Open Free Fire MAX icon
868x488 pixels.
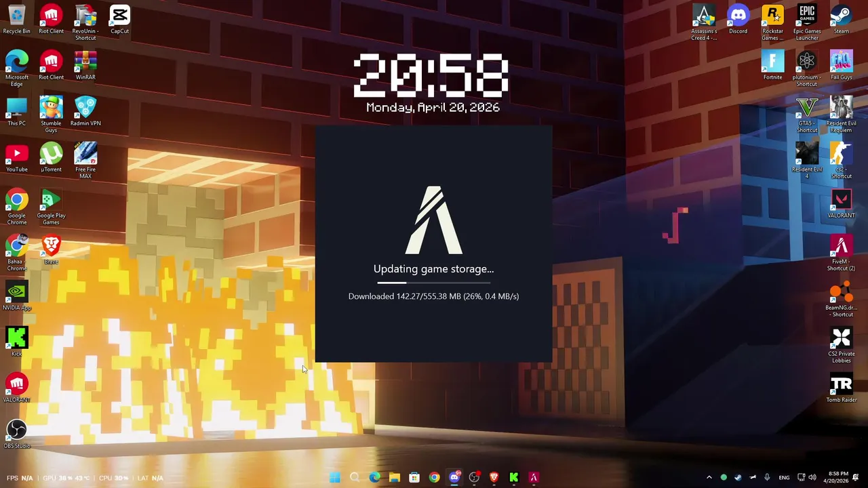(x=85, y=160)
